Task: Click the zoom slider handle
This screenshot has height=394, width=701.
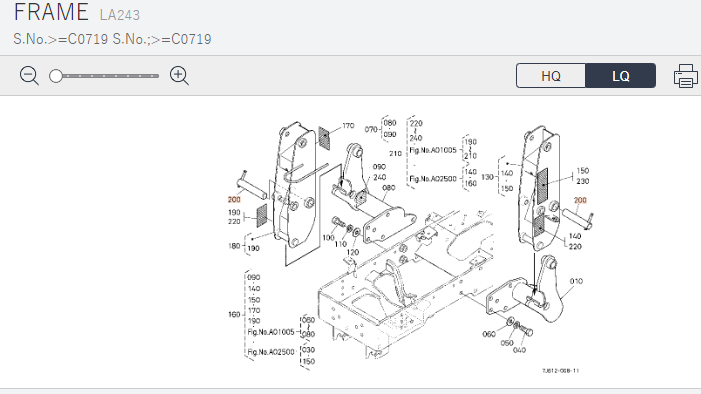Action: tap(56, 76)
